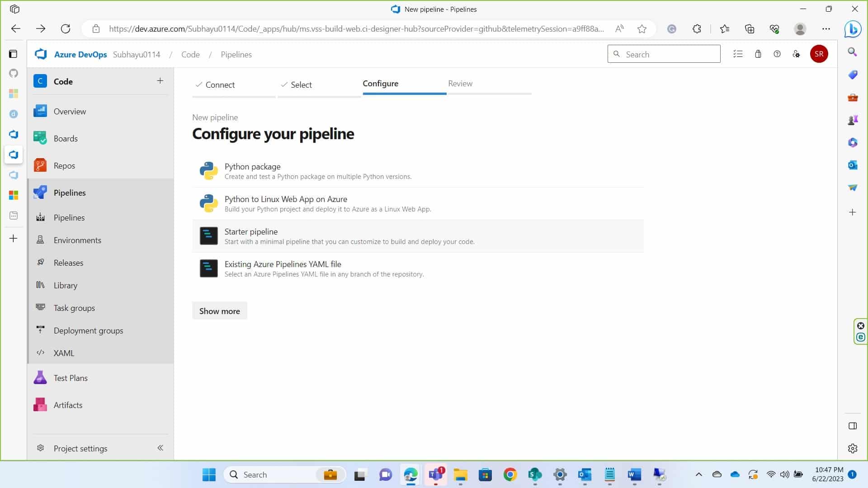Switch to the Connect step tab
Viewport: 868px width, 488px height.
pos(220,85)
